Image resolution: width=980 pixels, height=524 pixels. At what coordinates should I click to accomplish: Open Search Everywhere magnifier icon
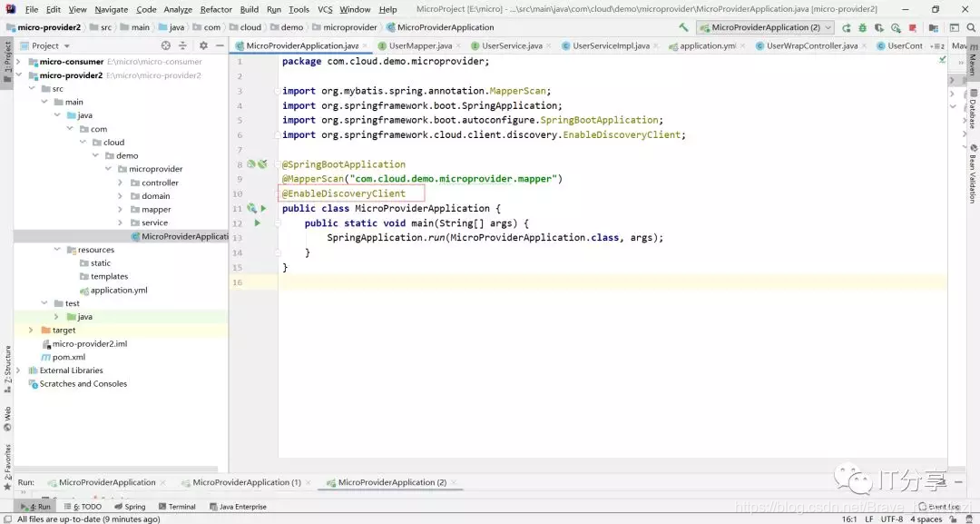(x=971, y=27)
